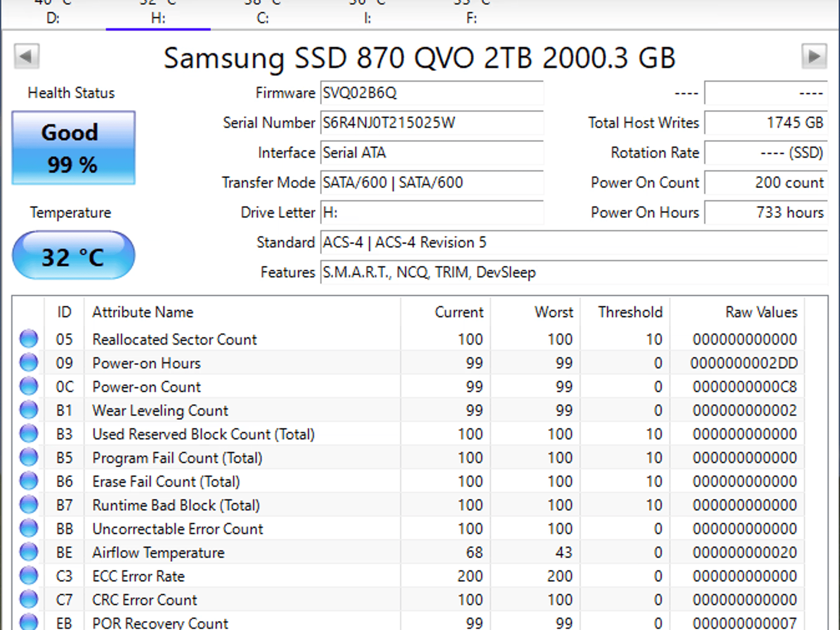The height and width of the screenshot is (630, 840).
Task: Open the I: drive tab
Action: click(367, 15)
